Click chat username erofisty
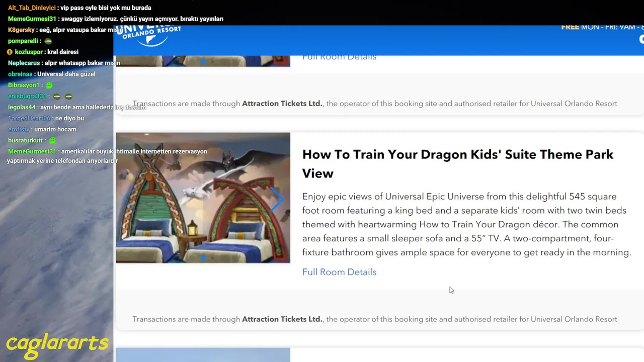Viewport: 644px width, 362px height. 19,130
